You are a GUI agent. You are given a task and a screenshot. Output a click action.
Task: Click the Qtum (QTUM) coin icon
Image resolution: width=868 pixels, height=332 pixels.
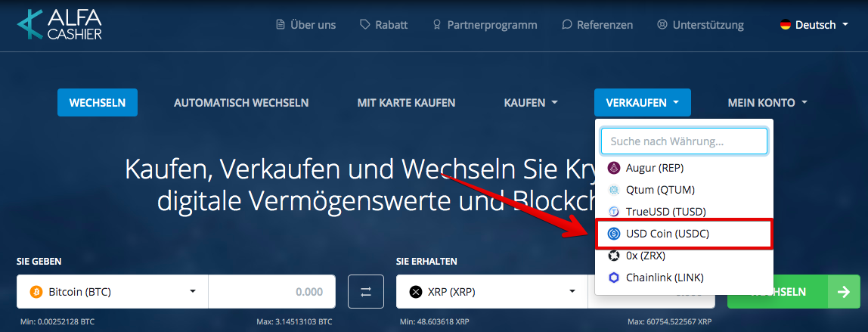[x=613, y=190]
